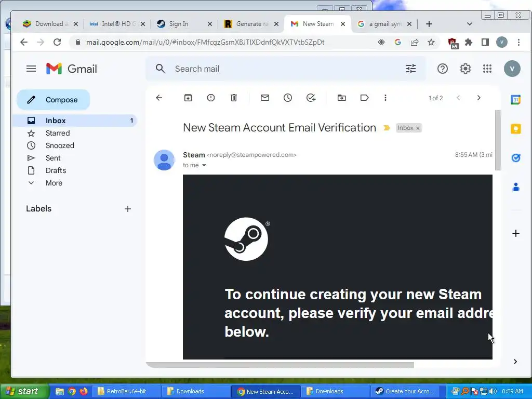Image resolution: width=532 pixels, height=399 pixels.
Task: Archive this email
Action: pos(188,98)
